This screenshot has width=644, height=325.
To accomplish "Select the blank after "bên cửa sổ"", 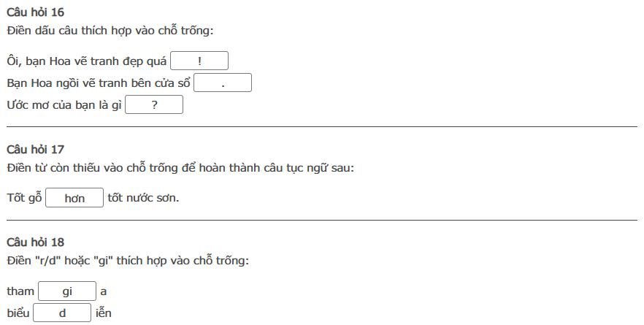I will click(x=223, y=83).
